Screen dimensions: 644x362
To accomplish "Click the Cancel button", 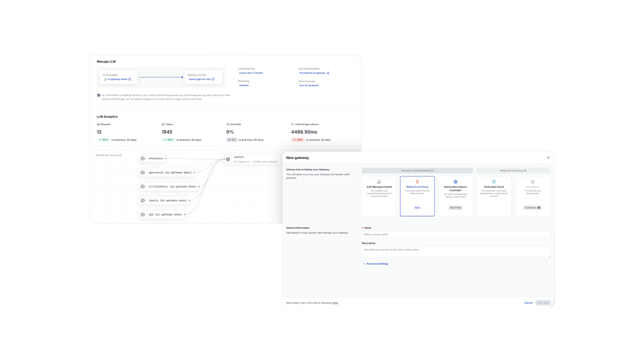I will pos(528,303).
